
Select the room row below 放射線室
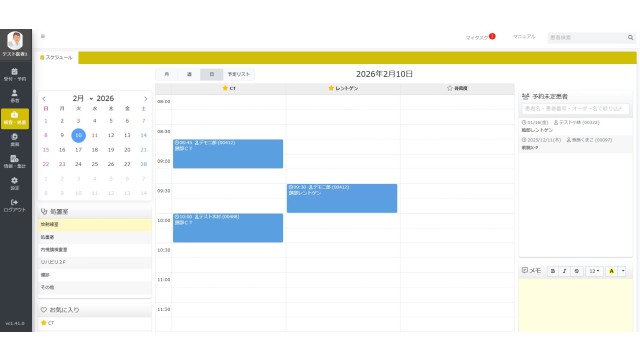95,237
